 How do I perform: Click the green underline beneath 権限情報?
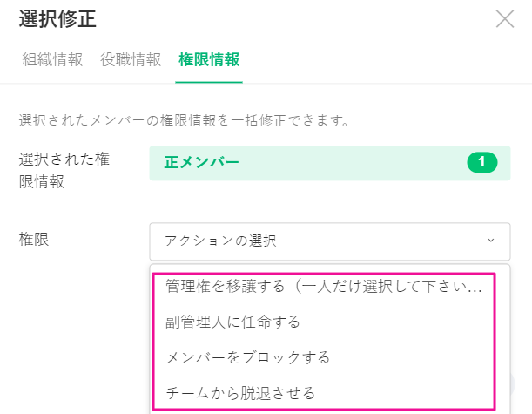pyautogui.click(x=209, y=82)
